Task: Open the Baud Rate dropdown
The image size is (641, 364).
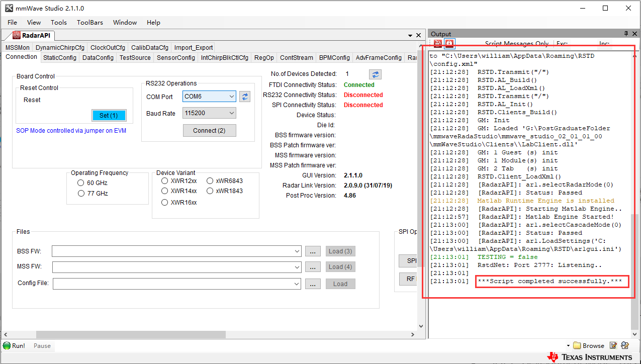Action: coord(231,114)
